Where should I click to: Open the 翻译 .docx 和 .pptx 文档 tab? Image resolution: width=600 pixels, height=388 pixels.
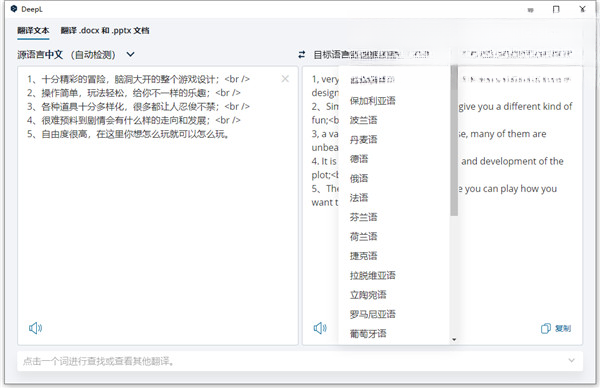tap(105, 31)
